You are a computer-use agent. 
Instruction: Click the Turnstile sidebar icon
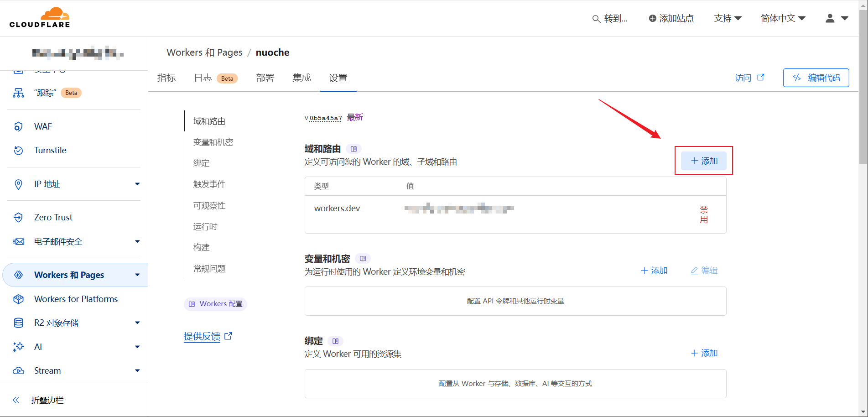pyautogui.click(x=18, y=150)
